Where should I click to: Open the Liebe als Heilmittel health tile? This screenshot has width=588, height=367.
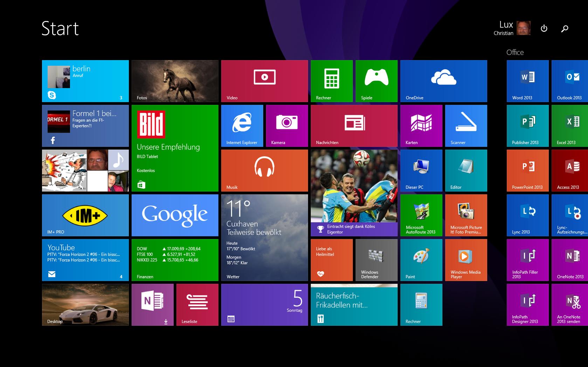point(332,260)
